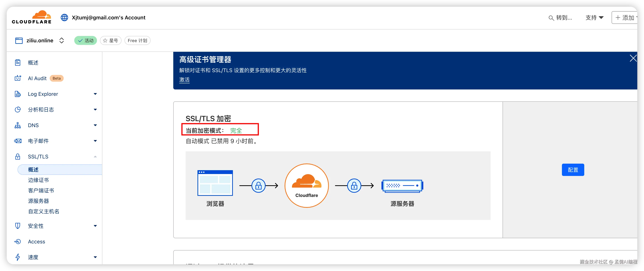Click the email envelope icon
Screen dimensions: 644x271
click(x=18, y=141)
